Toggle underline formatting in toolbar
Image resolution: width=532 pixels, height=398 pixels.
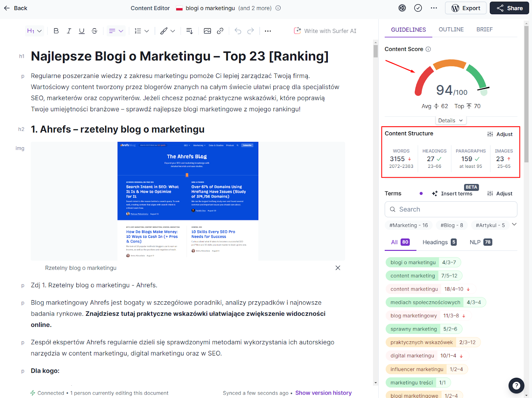click(x=81, y=31)
